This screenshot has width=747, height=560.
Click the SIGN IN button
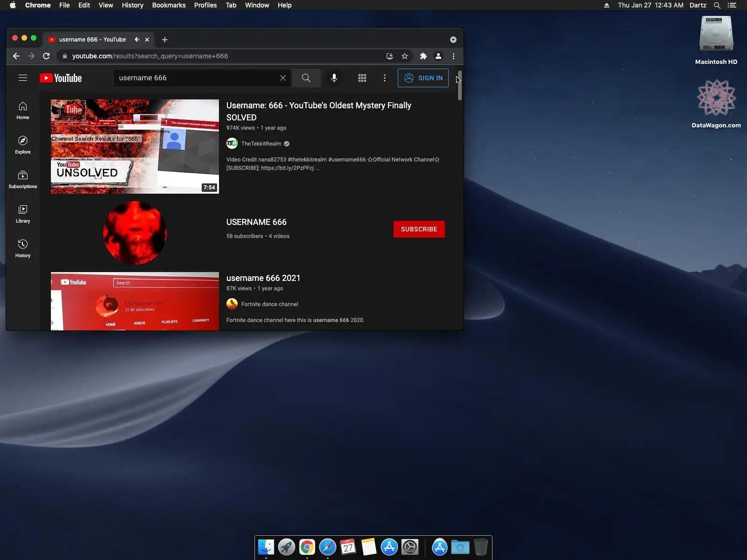pos(423,78)
